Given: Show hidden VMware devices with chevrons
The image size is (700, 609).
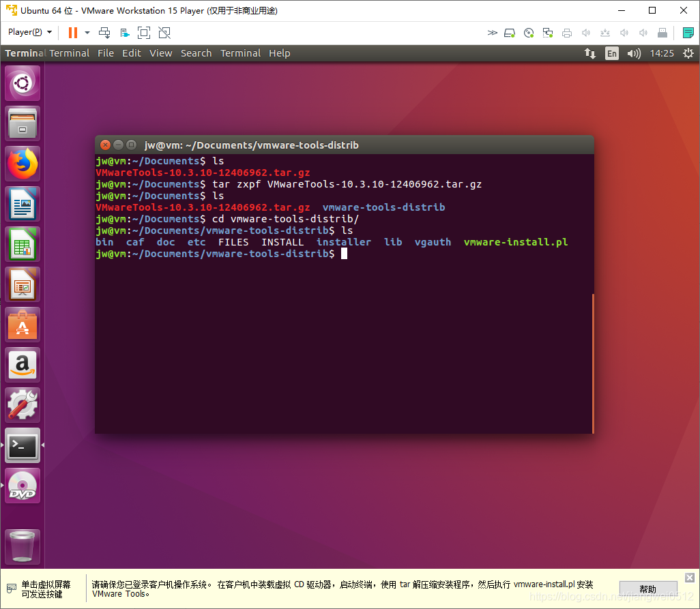Looking at the screenshot, I should point(492,33).
